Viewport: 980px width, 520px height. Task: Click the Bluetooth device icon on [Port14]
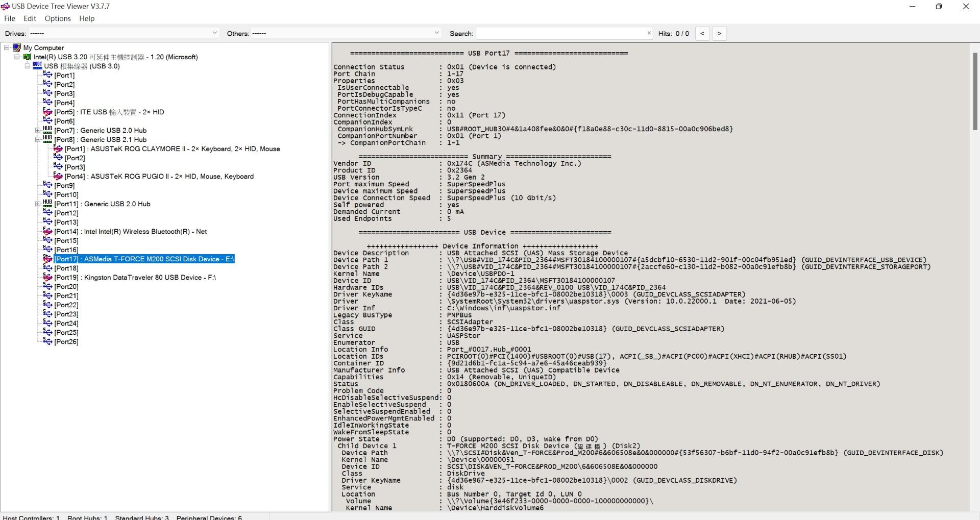(47, 231)
